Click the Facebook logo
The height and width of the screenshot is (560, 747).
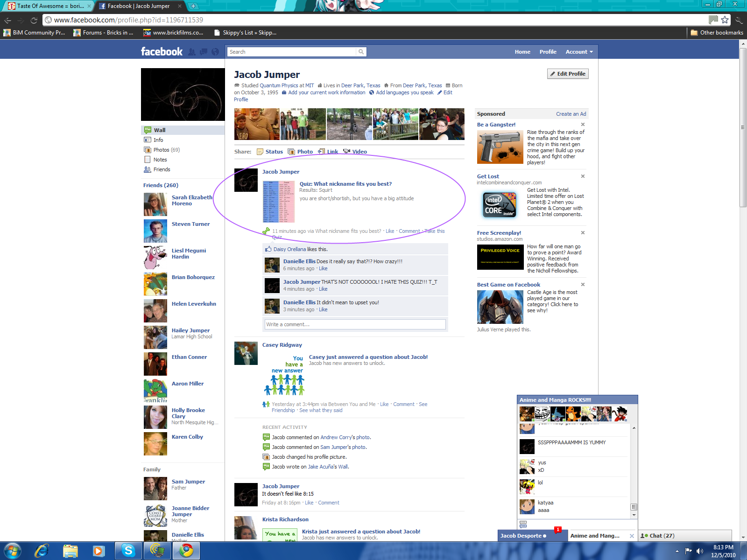tap(162, 52)
